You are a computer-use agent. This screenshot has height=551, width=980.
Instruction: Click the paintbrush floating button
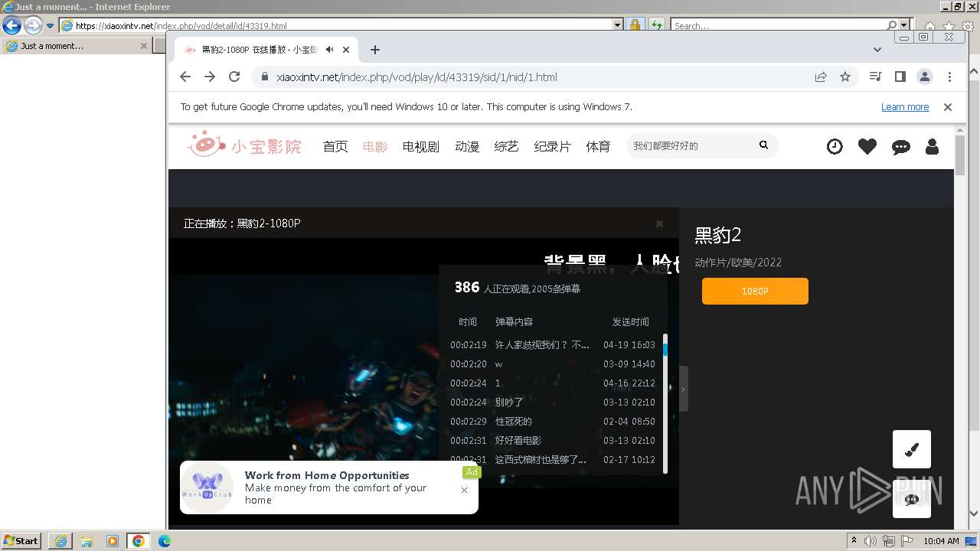[x=912, y=449]
